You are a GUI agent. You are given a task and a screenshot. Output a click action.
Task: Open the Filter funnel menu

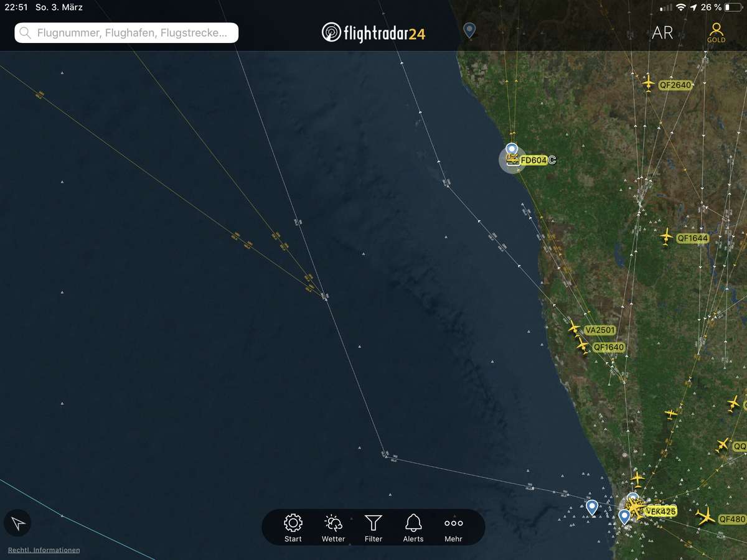tap(374, 528)
